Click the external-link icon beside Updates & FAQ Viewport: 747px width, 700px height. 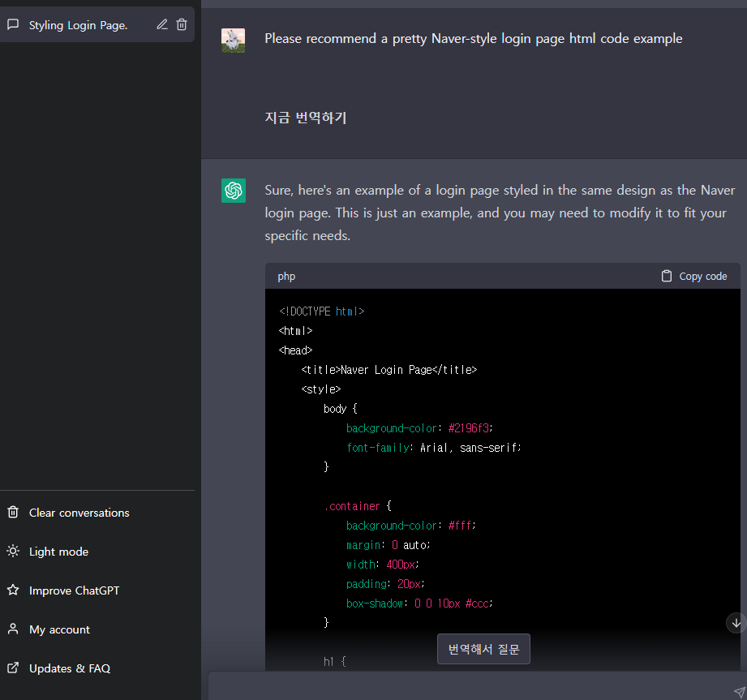pyautogui.click(x=13, y=668)
